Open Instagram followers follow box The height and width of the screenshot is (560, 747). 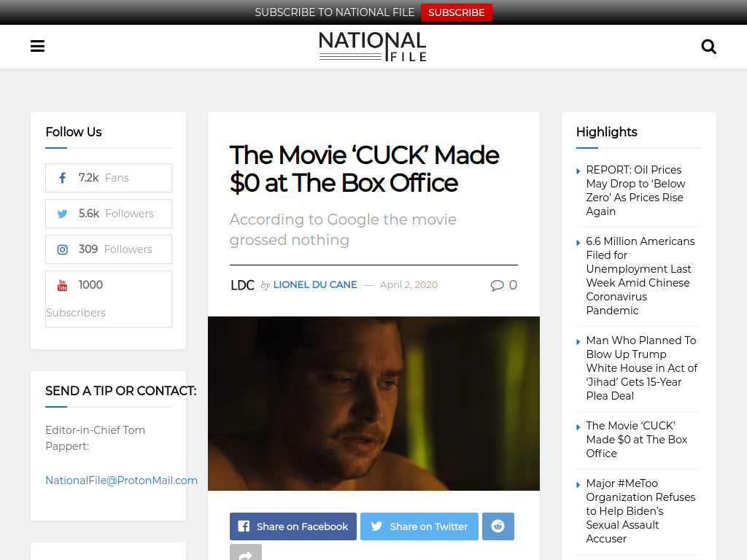(x=109, y=249)
